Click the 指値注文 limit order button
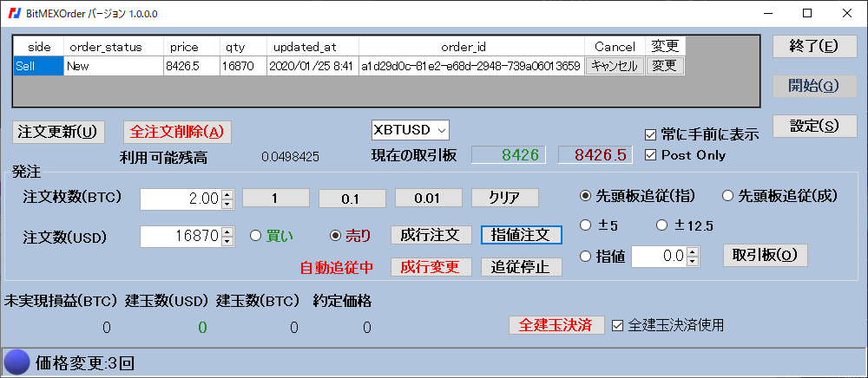 [522, 235]
